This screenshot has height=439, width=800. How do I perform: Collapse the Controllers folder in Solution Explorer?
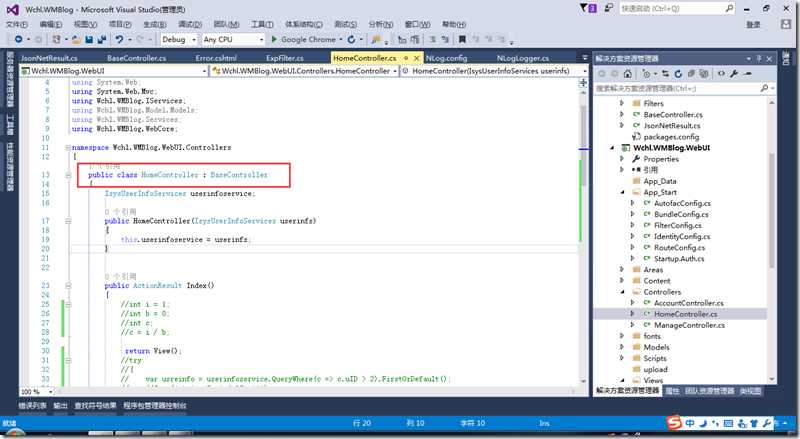pos(622,292)
